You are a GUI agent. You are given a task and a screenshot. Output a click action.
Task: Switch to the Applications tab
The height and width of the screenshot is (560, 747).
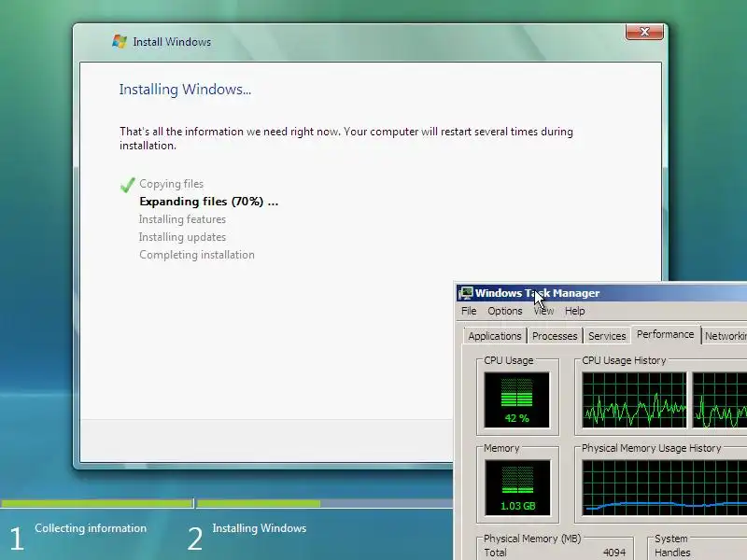[x=495, y=336]
